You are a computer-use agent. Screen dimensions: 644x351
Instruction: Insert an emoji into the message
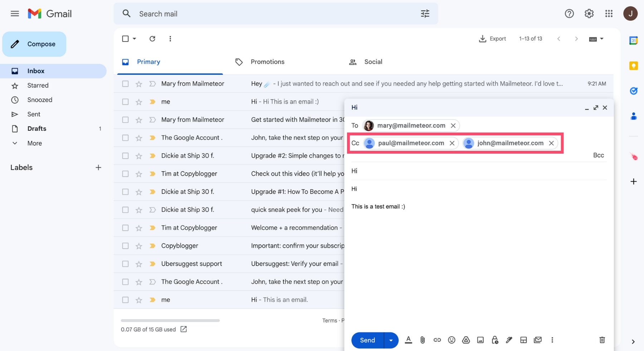tap(452, 340)
